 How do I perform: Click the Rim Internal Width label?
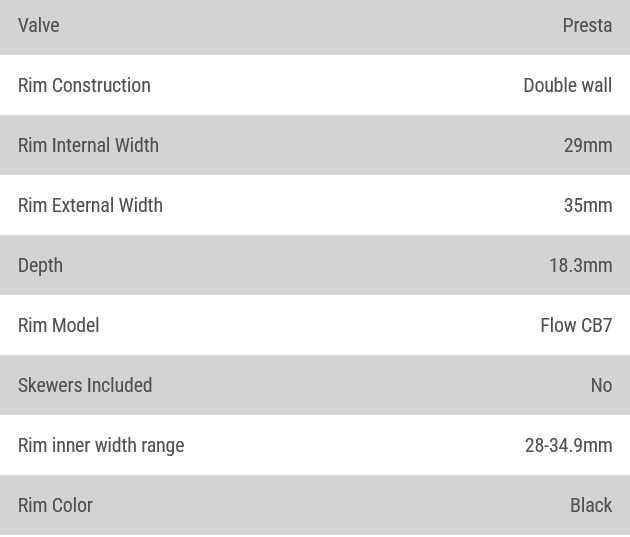tap(88, 146)
